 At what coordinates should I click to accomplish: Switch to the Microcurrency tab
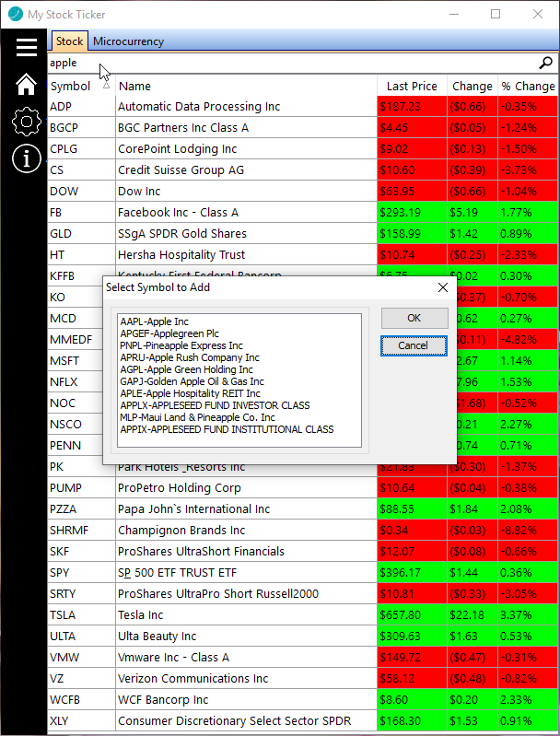(x=128, y=41)
